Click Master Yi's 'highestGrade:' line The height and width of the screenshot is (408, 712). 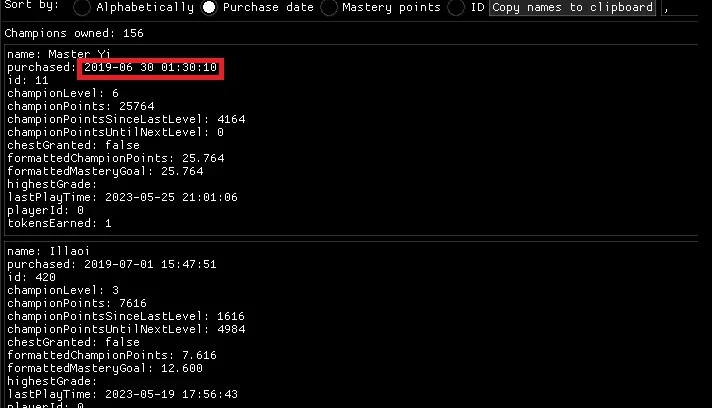click(52, 184)
